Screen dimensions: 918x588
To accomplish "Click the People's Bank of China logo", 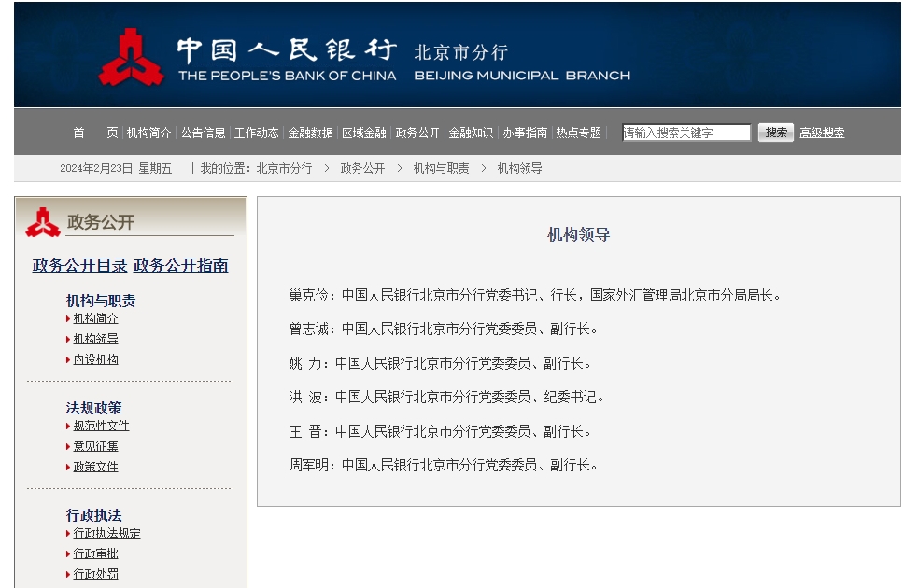I will [x=131, y=56].
